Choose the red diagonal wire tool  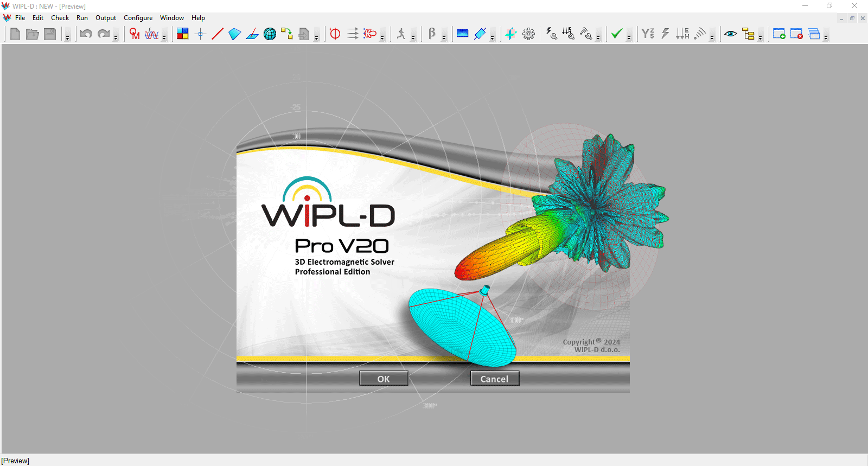(x=218, y=34)
